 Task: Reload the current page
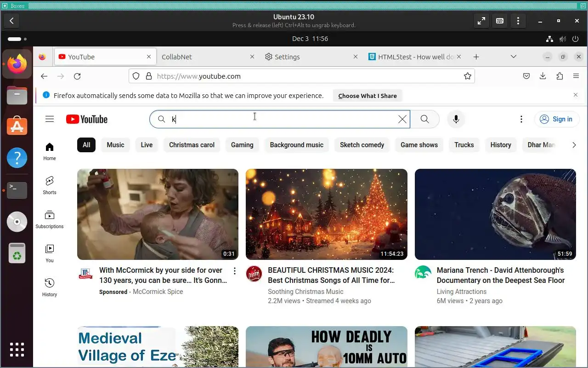[77, 76]
